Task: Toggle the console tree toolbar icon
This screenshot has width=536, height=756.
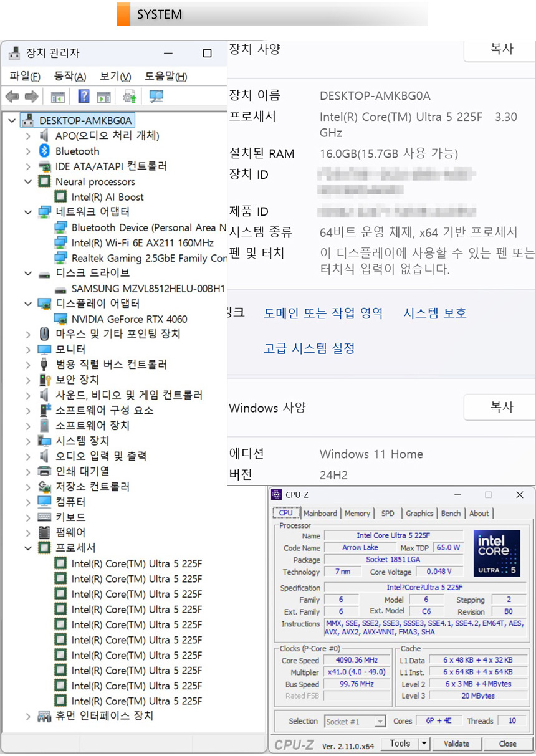Action: pyautogui.click(x=58, y=97)
